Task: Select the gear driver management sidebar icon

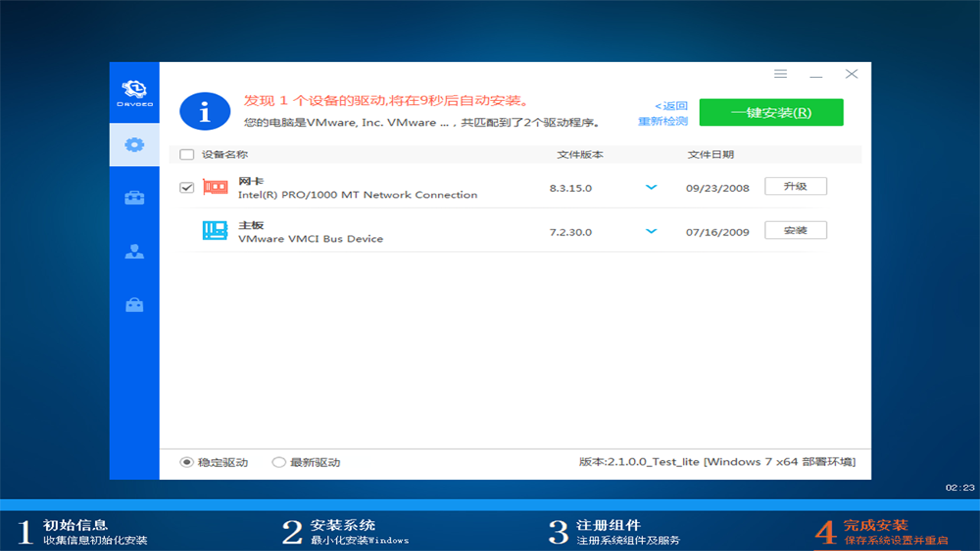Action: pos(134,144)
